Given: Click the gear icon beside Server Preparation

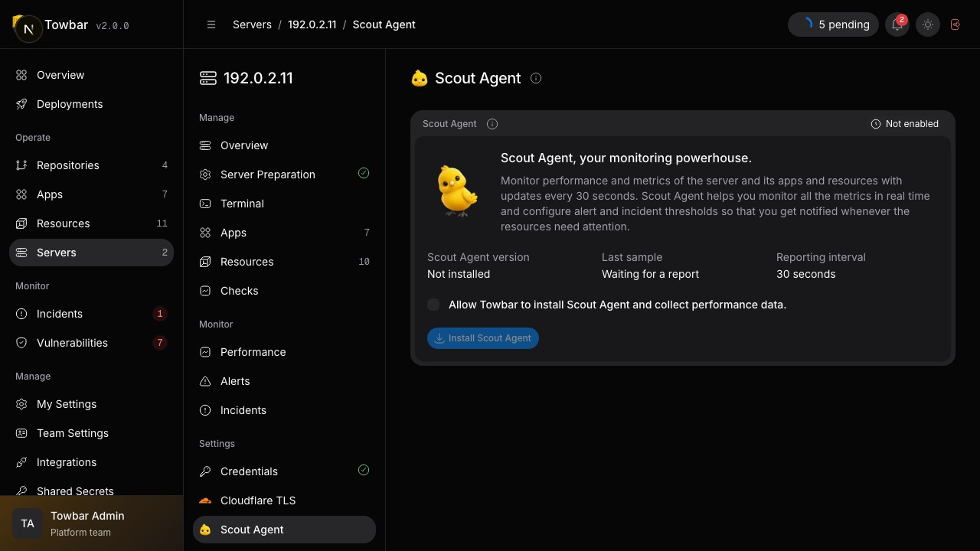Looking at the screenshot, I should (x=205, y=174).
